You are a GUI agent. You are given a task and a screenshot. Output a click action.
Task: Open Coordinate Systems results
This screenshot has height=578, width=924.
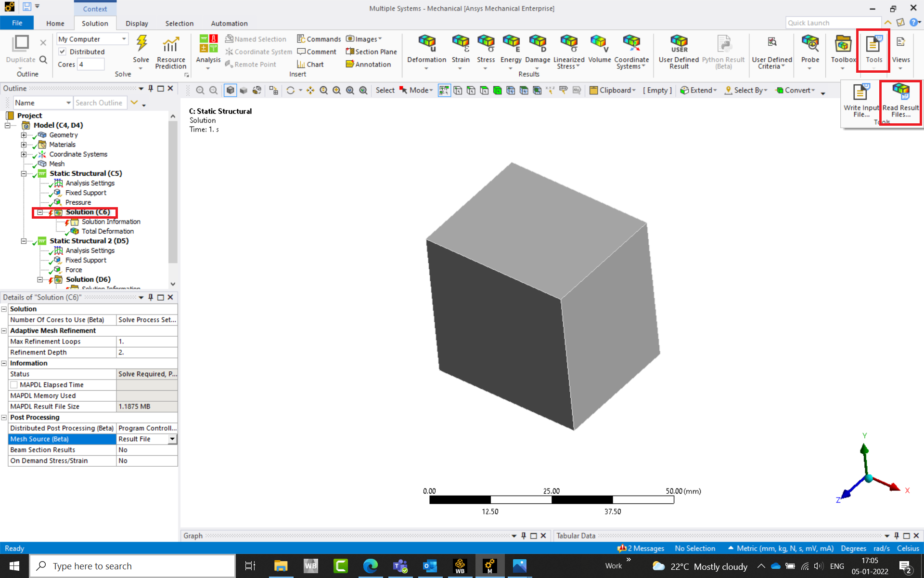pos(631,52)
